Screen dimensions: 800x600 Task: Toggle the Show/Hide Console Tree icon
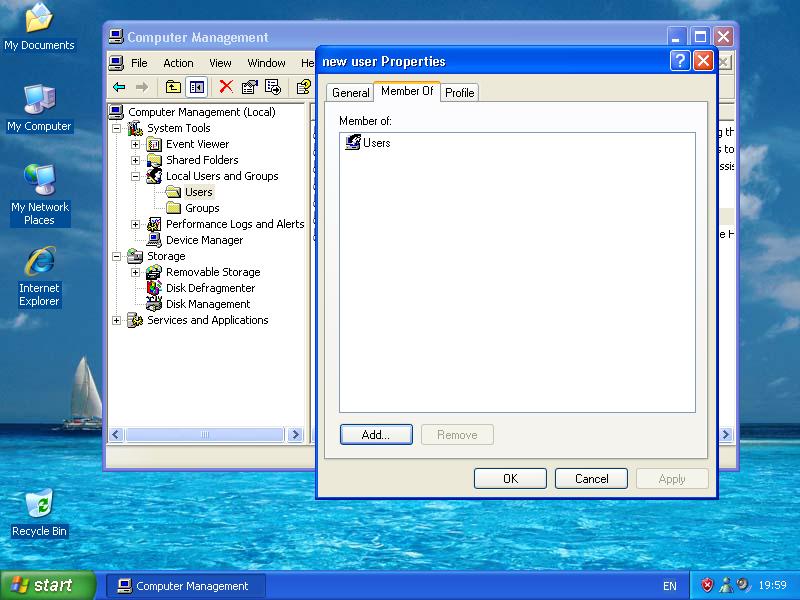197,87
